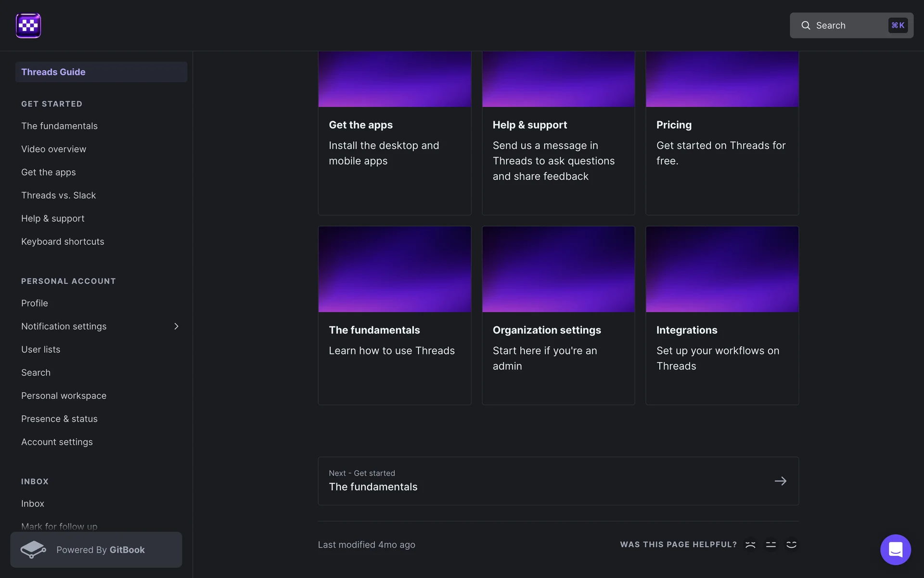
Task: Open the Organization settings card
Action: pyautogui.click(x=558, y=315)
